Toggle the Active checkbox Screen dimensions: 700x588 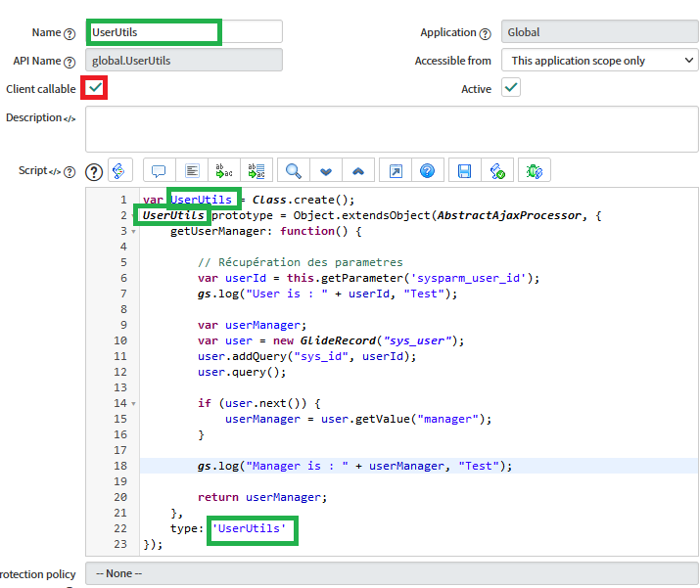click(511, 87)
